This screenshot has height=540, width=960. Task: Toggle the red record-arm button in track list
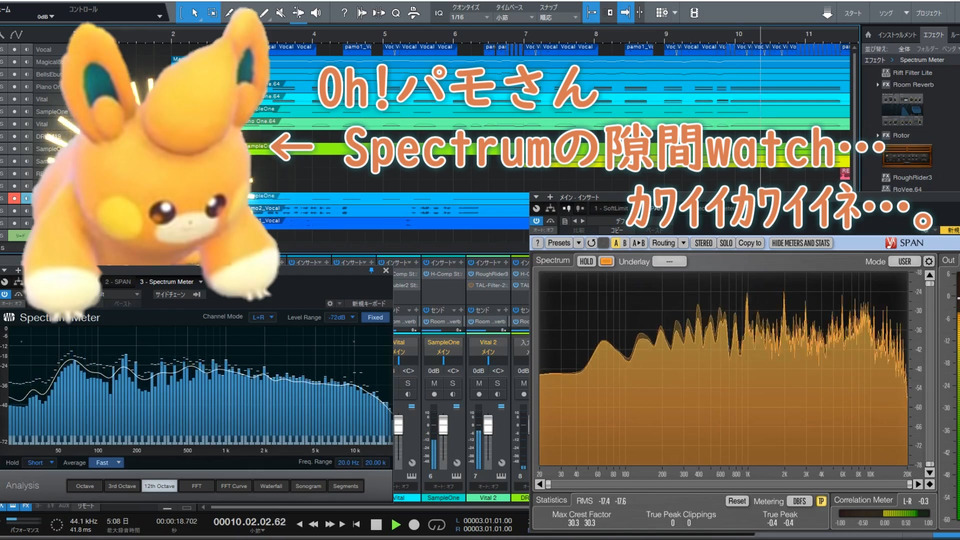(13, 198)
